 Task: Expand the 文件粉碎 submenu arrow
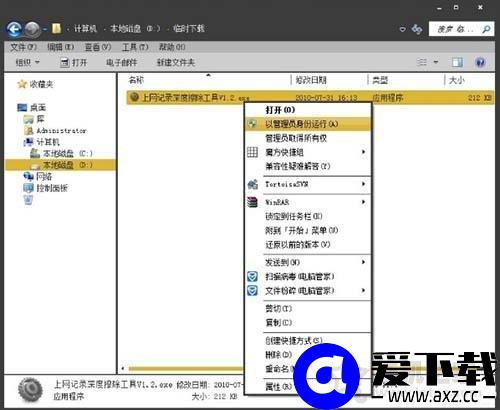click(x=364, y=291)
